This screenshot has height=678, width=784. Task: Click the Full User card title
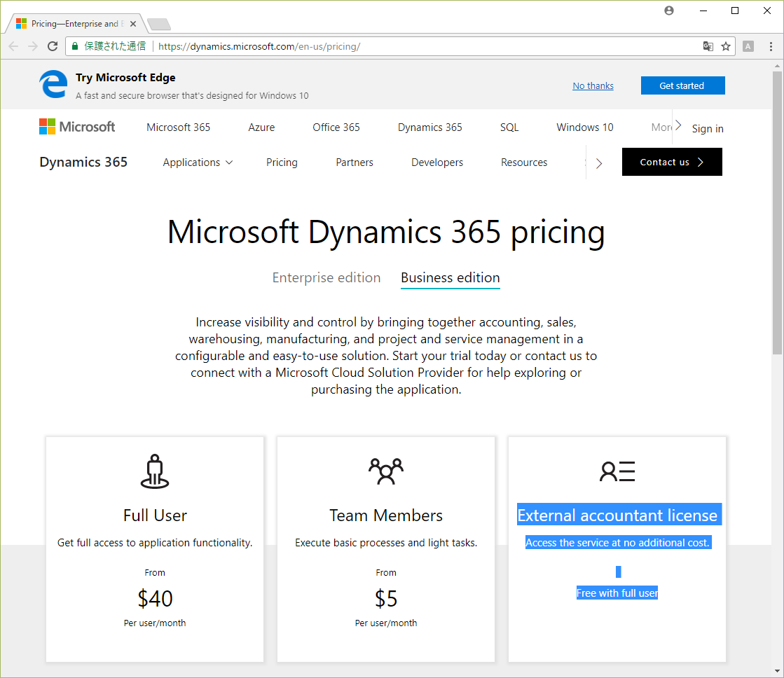coord(155,516)
